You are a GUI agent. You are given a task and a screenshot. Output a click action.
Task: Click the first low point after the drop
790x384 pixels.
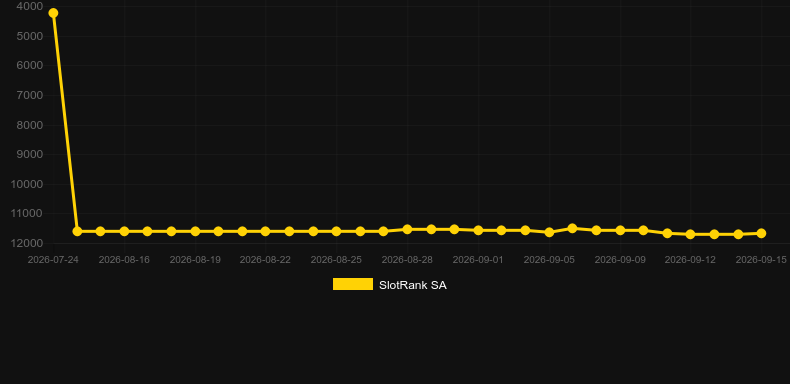[x=77, y=231]
